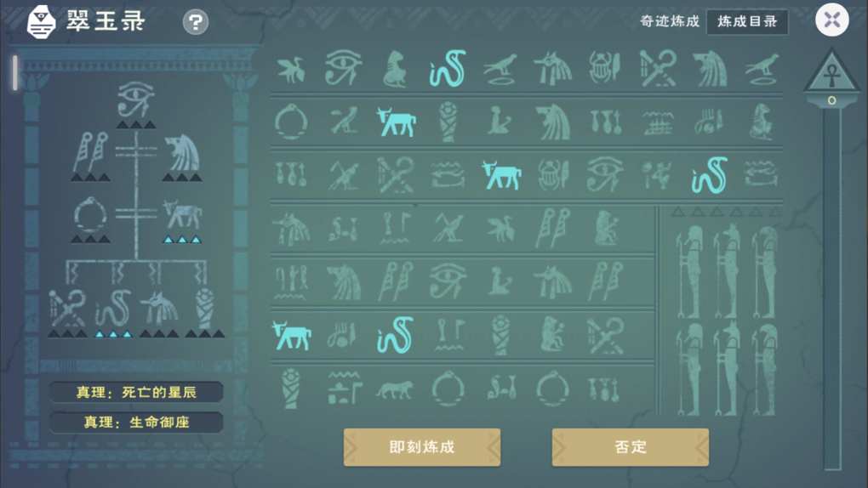
Task: Click the 否定 button
Action: (x=630, y=447)
